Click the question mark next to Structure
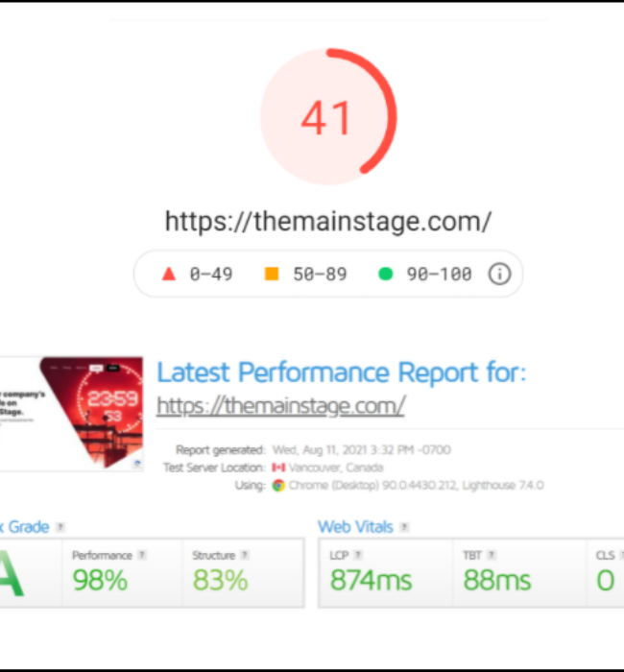Image resolution: width=624 pixels, height=672 pixels. tap(244, 555)
